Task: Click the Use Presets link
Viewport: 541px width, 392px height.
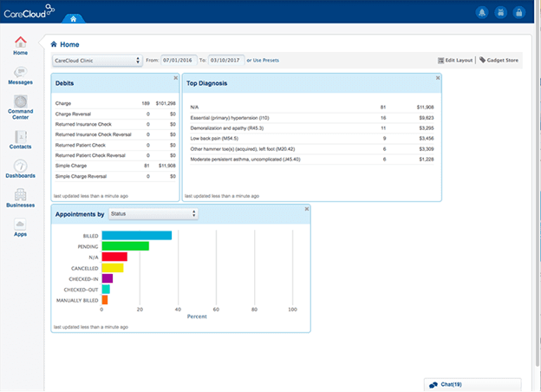Action: [264, 61]
